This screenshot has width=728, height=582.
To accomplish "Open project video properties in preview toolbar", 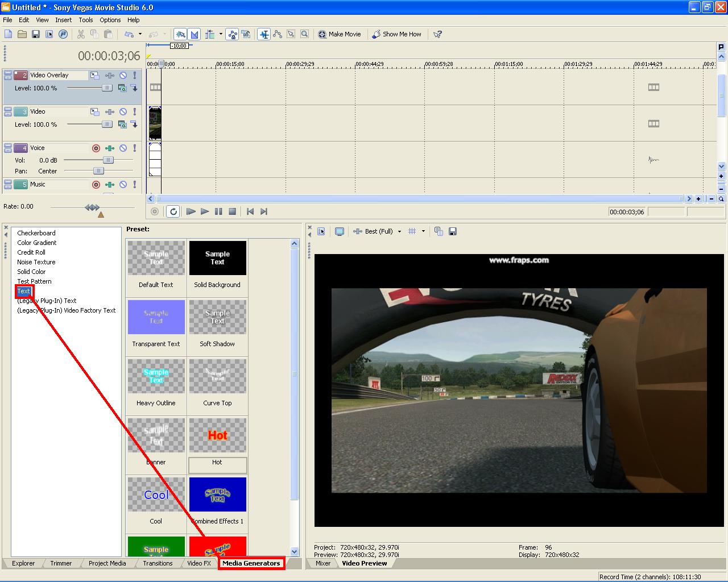I will point(321,231).
